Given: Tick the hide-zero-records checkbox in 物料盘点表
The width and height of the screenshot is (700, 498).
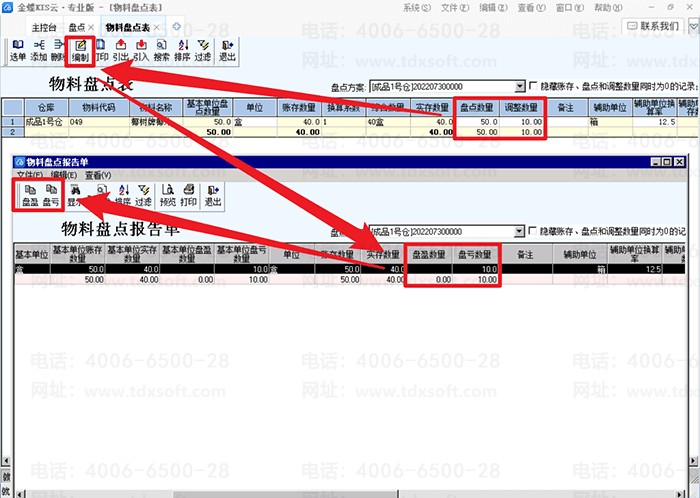Looking at the screenshot, I should [x=533, y=86].
